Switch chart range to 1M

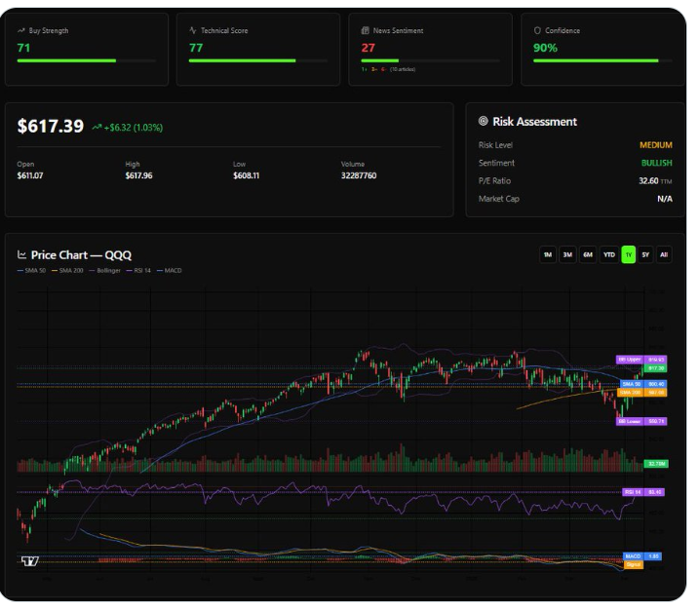548,254
